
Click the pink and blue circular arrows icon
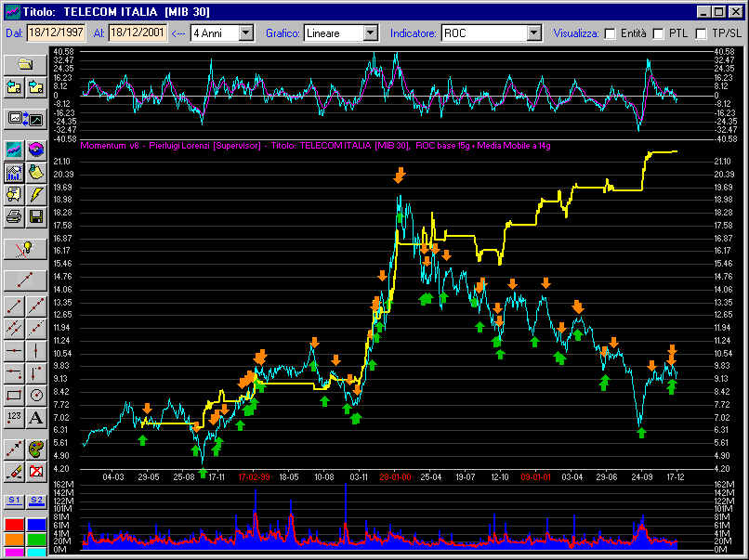[x=36, y=150]
